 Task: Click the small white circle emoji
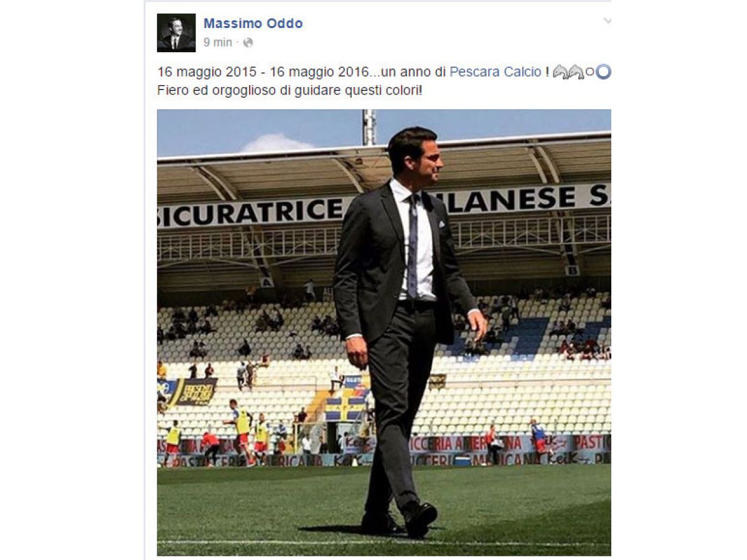[x=590, y=73]
